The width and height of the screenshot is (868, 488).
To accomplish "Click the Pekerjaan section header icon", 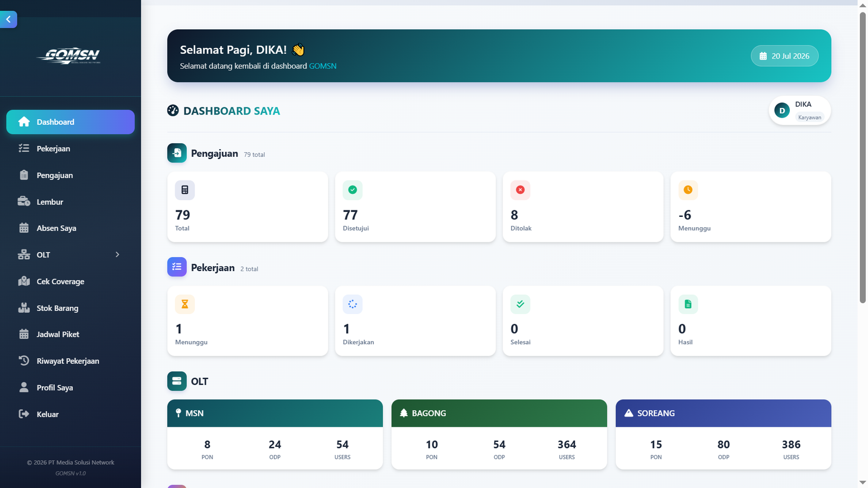I will [x=177, y=267].
